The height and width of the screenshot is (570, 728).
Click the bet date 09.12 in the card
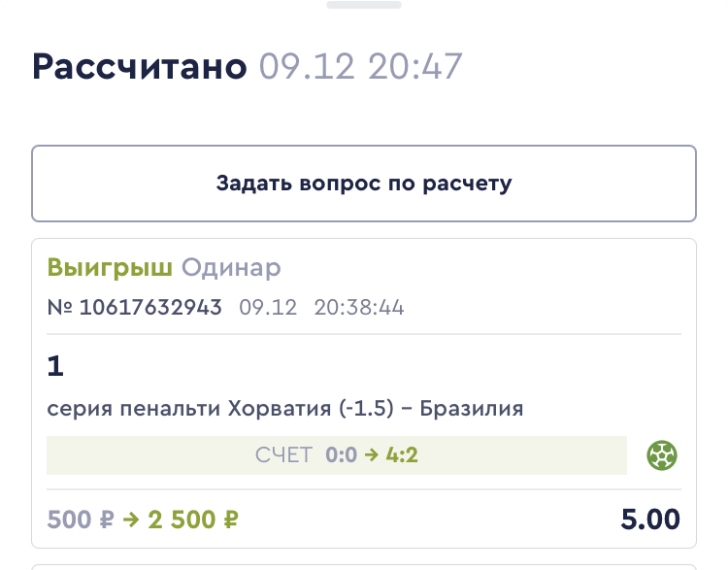pyautogui.click(x=268, y=308)
